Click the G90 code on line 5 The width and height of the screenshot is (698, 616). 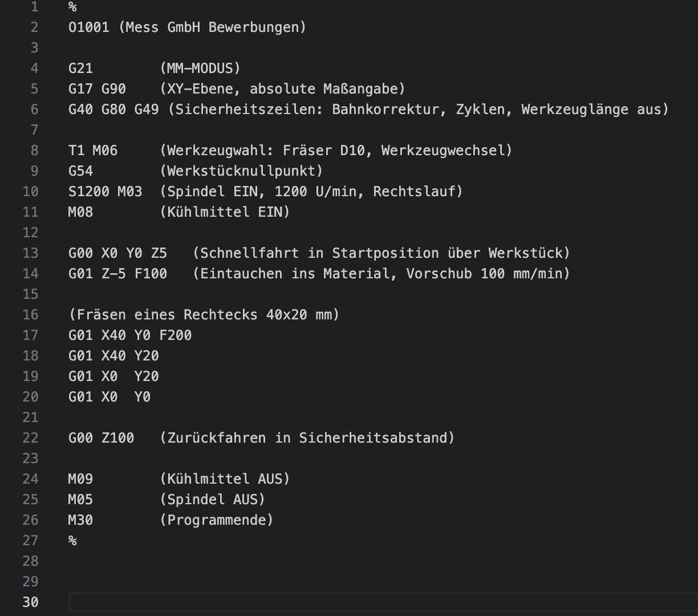click(113, 89)
